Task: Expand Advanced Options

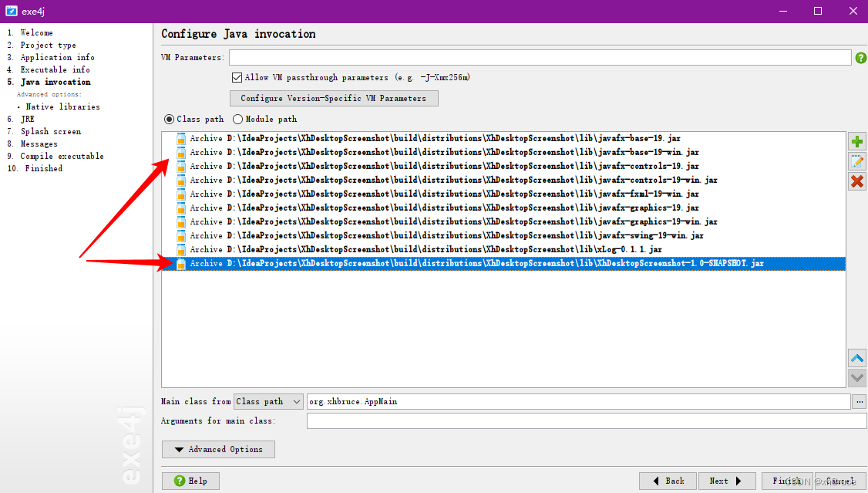Action: click(218, 449)
